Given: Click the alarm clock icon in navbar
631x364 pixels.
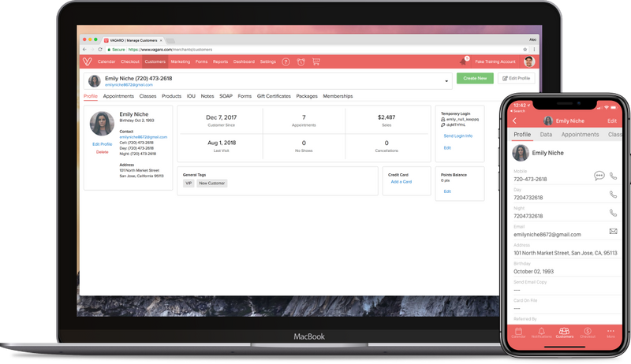Looking at the screenshot, I should [301, 61].
